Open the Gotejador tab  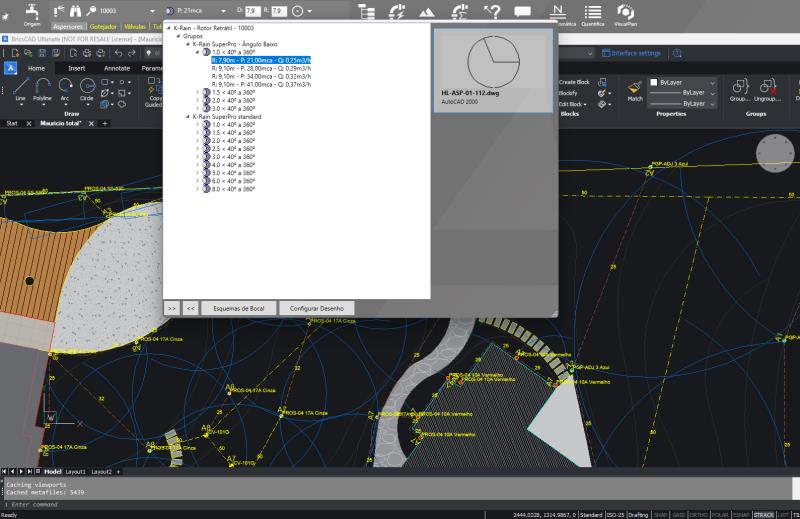103,27
